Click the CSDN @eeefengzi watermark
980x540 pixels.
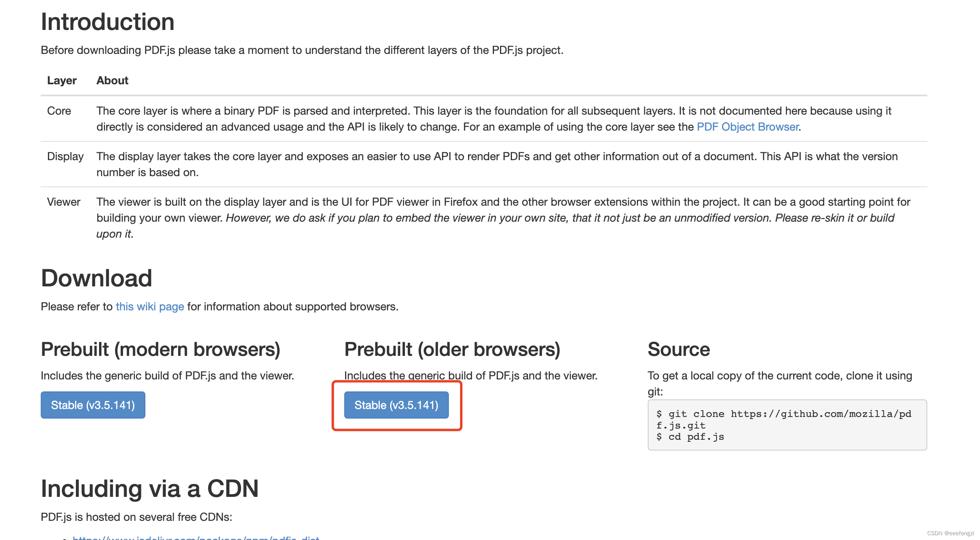pos(950,533)
